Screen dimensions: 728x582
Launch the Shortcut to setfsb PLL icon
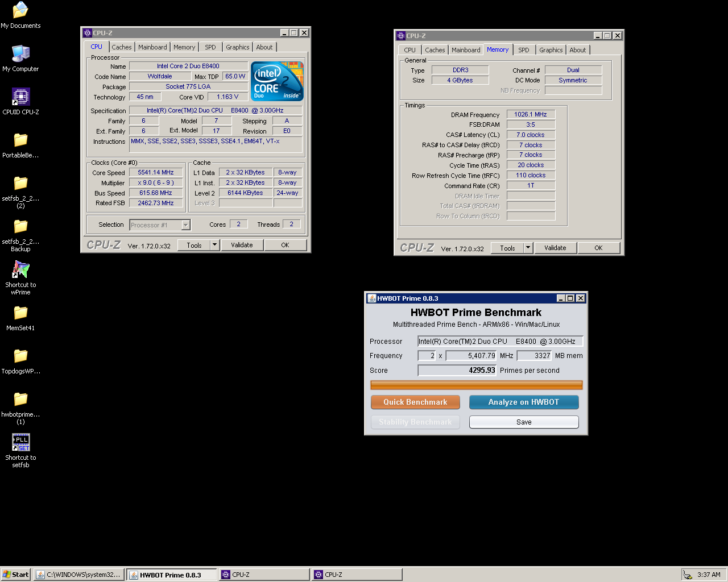[x=20, y=450]
